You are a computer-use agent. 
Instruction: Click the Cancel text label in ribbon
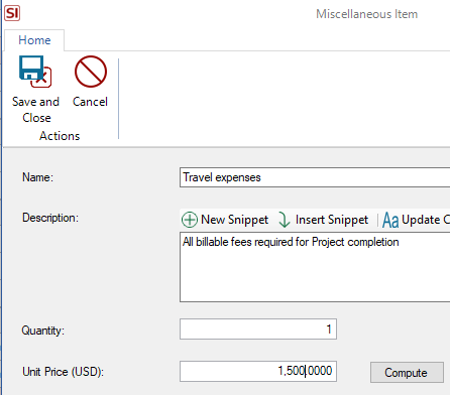90,102
